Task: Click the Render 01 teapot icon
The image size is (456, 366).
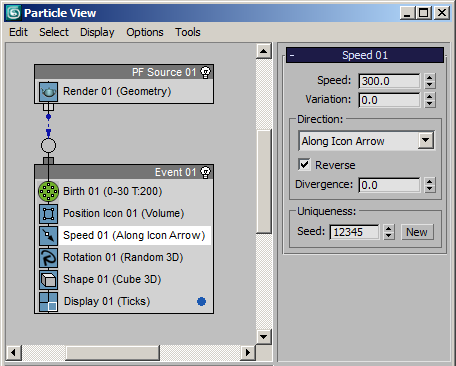Action: point(48,92)
